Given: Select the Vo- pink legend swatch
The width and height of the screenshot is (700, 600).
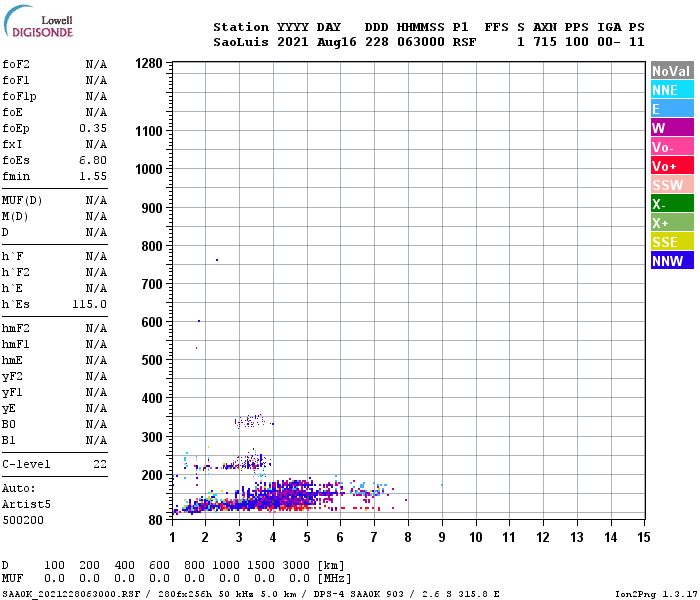Looking at the screenshot, I should click(672, 147).
